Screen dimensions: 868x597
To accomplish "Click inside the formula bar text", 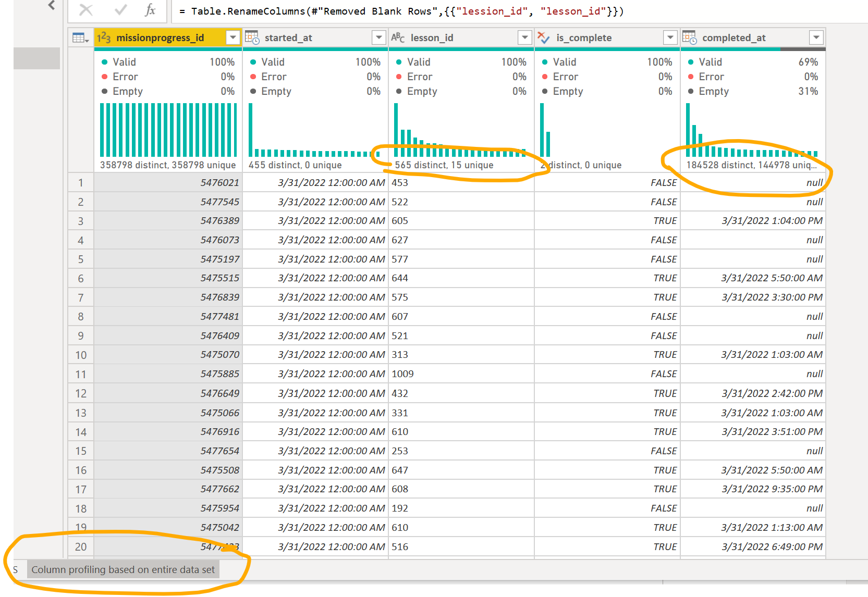I will [401, 11].
